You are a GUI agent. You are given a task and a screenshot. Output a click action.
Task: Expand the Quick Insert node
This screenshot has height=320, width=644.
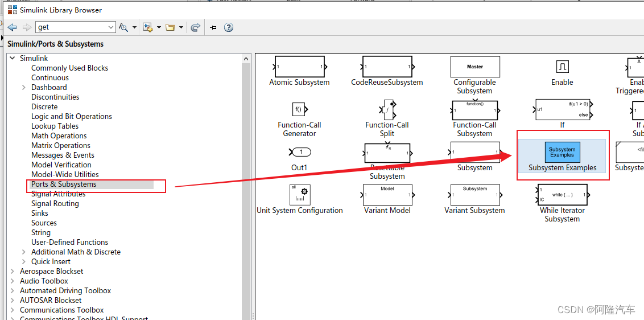(23, 261)
